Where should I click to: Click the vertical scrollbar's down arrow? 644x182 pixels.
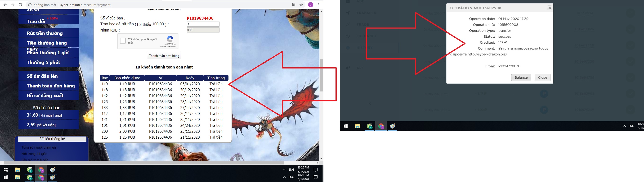click(x=322, y=159)
